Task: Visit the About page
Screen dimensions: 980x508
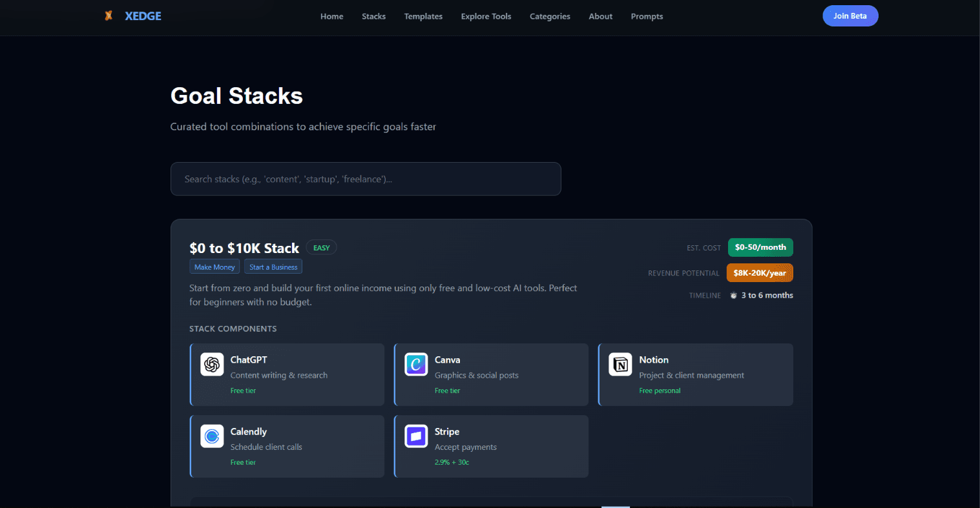Action: 601,17
